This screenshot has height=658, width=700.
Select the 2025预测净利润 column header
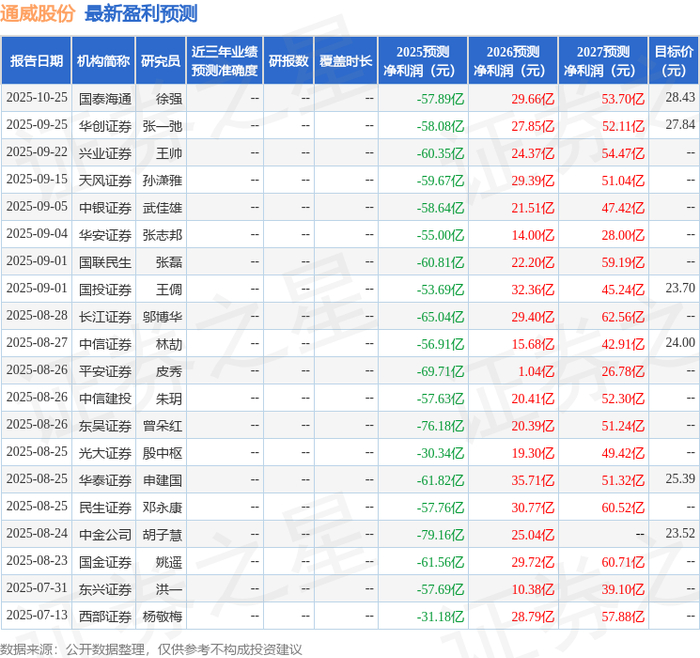[x=423, y=61]
